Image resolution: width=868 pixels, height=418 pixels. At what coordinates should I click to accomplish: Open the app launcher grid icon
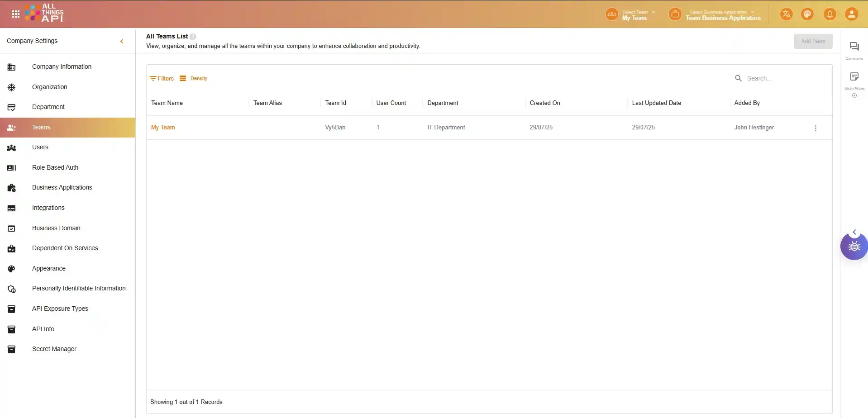tap(16, 14)
